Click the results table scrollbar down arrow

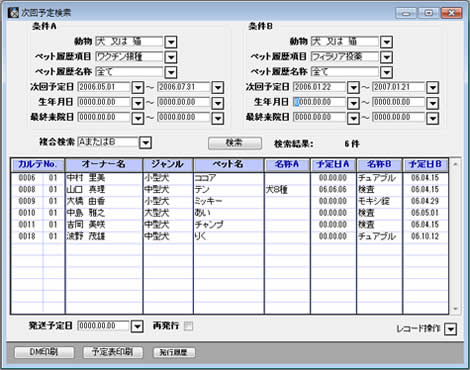click(455, 309)
